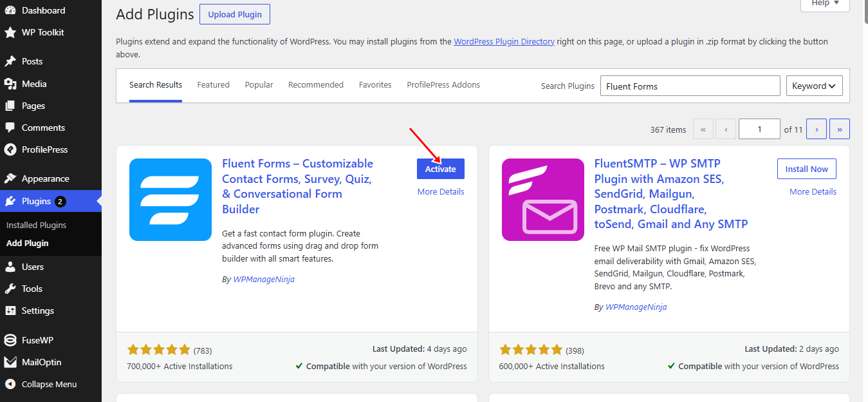This screenshot has height=402, width=868.
Task: Click the FluentSMTP star rating
Action: 531,350
